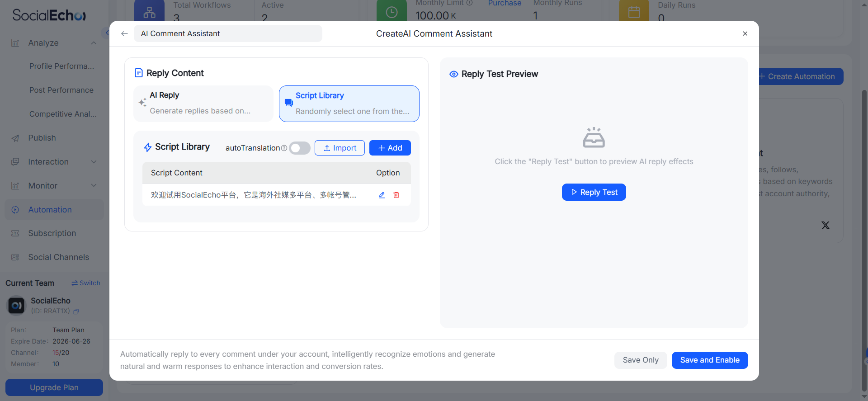Click the SocialEcho team avatar
The height and width of the screenshot is (401, 868).
(16, 306)
